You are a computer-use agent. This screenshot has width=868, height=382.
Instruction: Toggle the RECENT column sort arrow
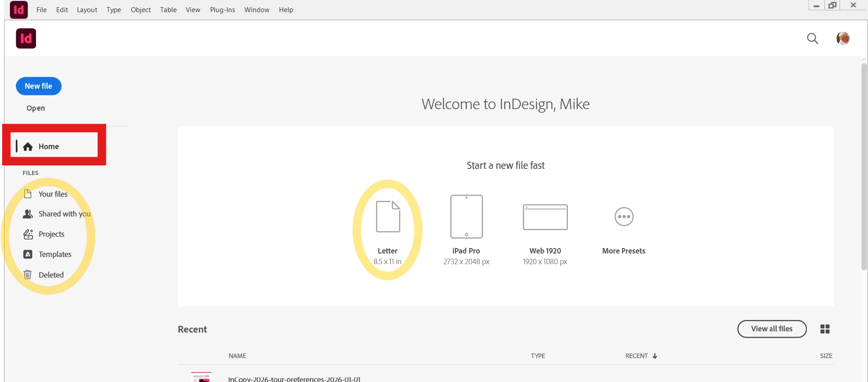655,356
